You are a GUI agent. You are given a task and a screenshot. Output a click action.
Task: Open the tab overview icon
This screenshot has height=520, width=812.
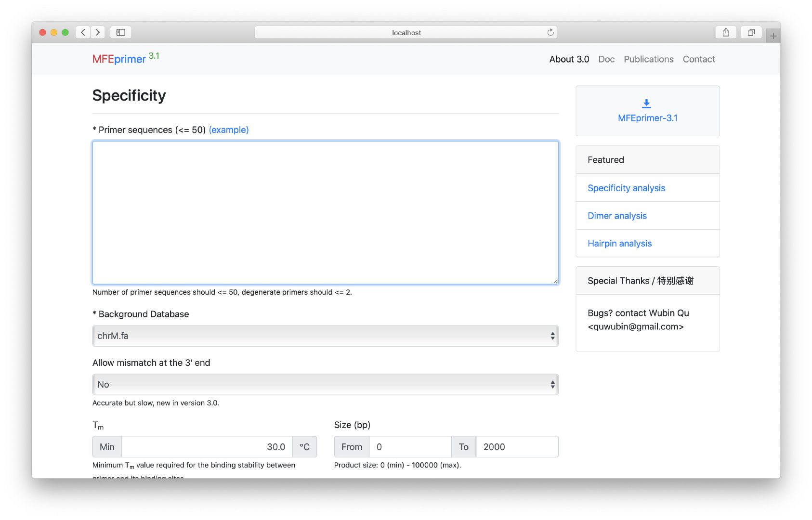click(751, 32)
